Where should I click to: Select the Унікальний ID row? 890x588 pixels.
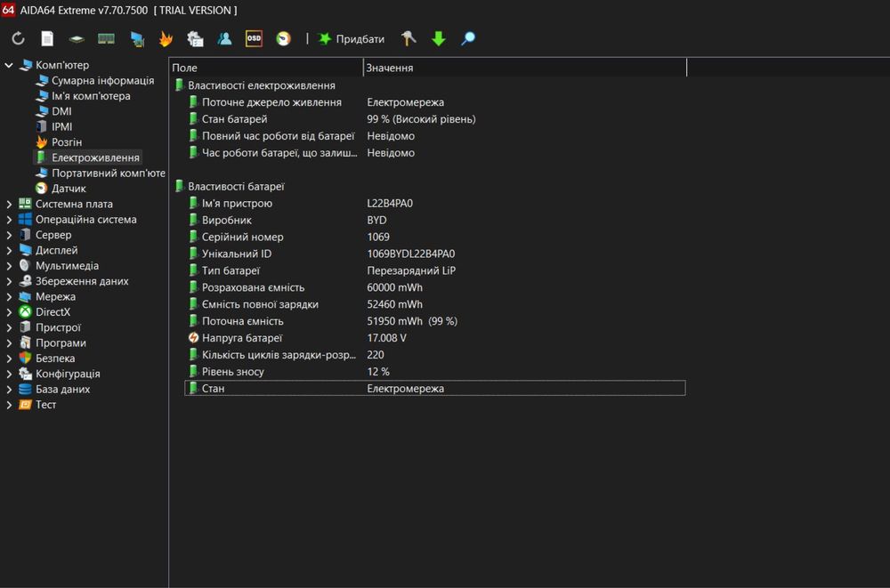tap(435, 254)
